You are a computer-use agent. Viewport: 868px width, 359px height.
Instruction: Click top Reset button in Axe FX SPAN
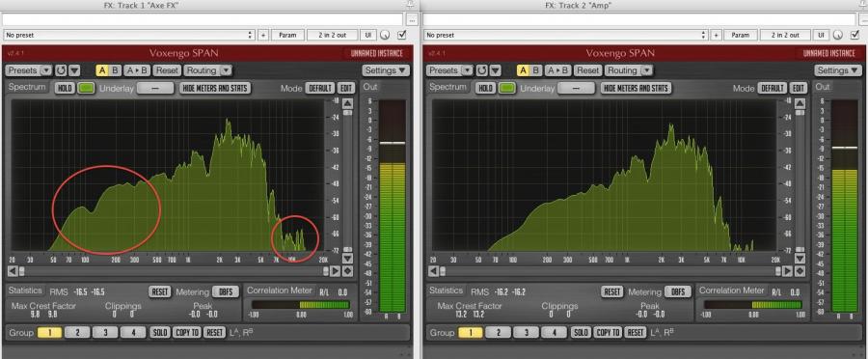tap(167, 70)
